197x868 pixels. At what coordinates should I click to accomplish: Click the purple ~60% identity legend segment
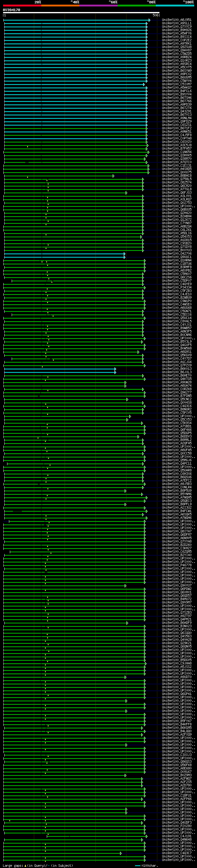(98, 6)
